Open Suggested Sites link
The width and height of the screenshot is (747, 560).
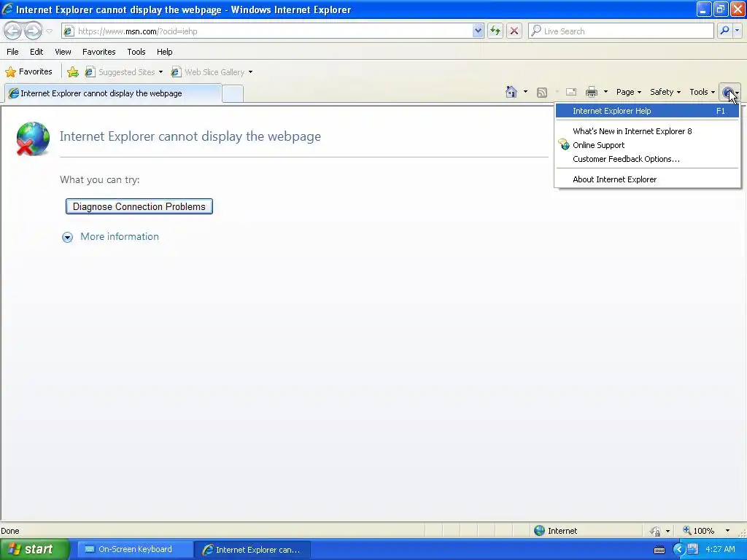pos(120,72)
